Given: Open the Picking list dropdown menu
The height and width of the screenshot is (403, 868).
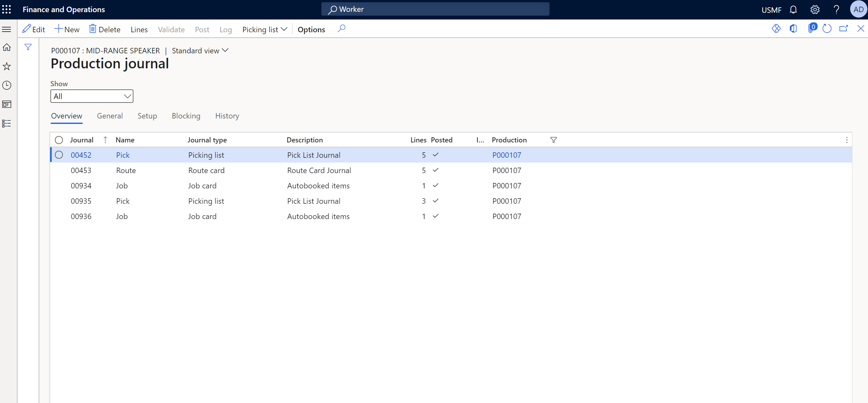Looking at the screenshot, I should [265, 29].
